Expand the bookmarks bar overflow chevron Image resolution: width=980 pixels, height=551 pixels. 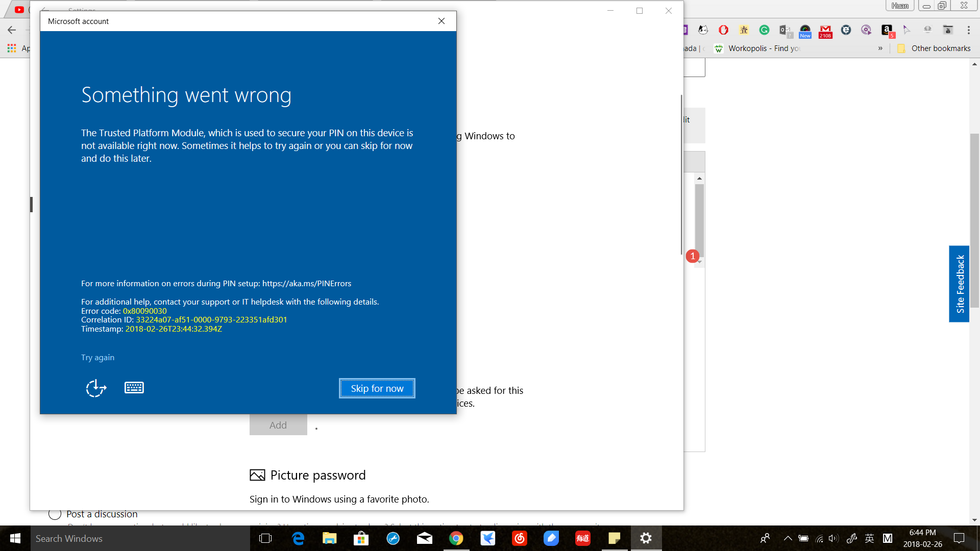pos(880,48)
